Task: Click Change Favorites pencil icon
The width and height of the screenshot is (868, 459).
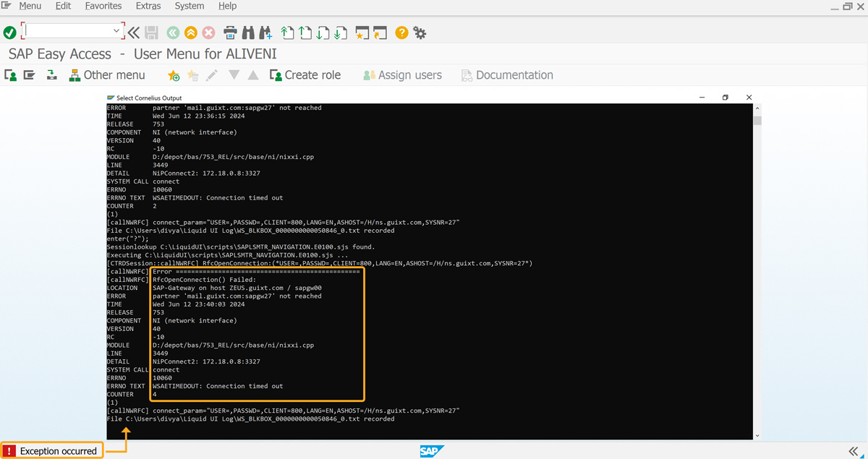Action: (x=212, y=75)
